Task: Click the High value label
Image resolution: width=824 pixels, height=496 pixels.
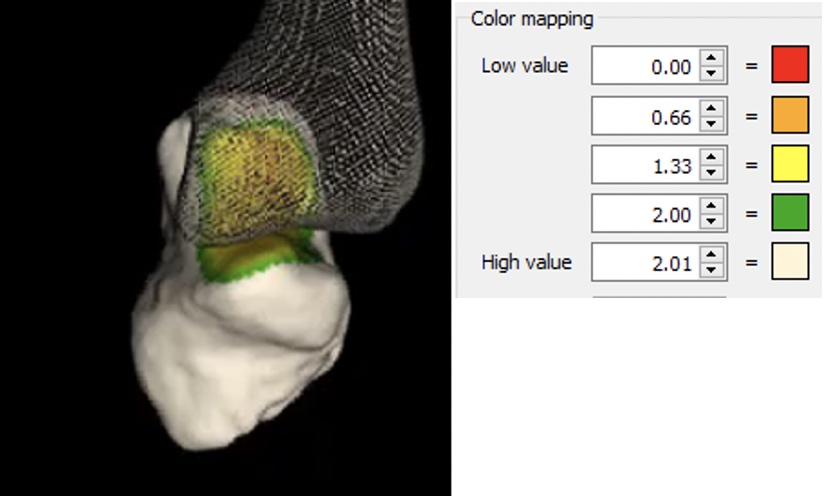Action: (527, 262)
